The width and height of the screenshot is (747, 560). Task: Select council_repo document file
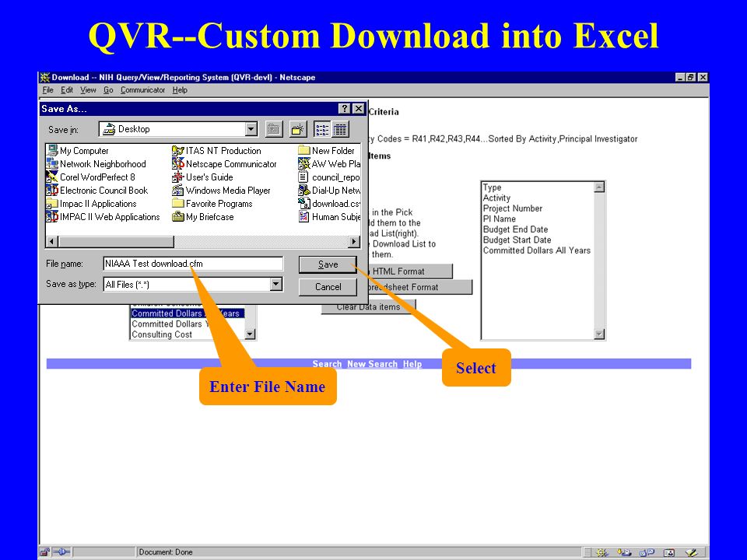click(x=329, y=177)
